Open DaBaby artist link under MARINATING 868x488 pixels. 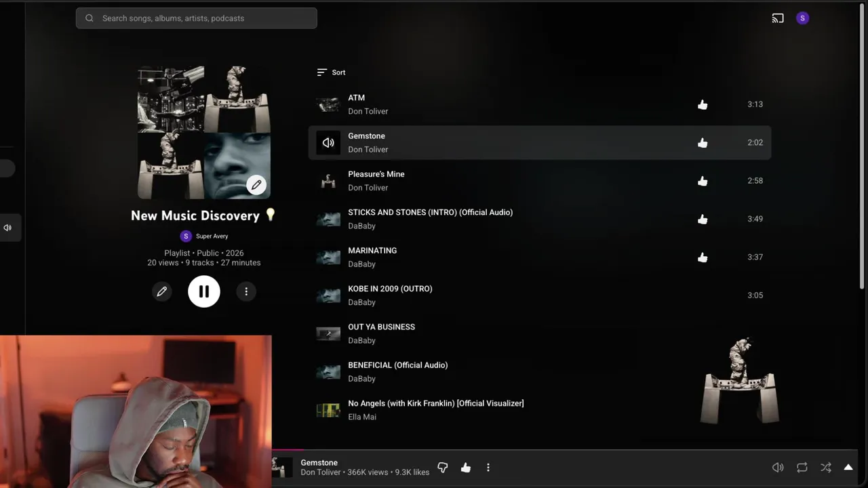coord(361,264)
